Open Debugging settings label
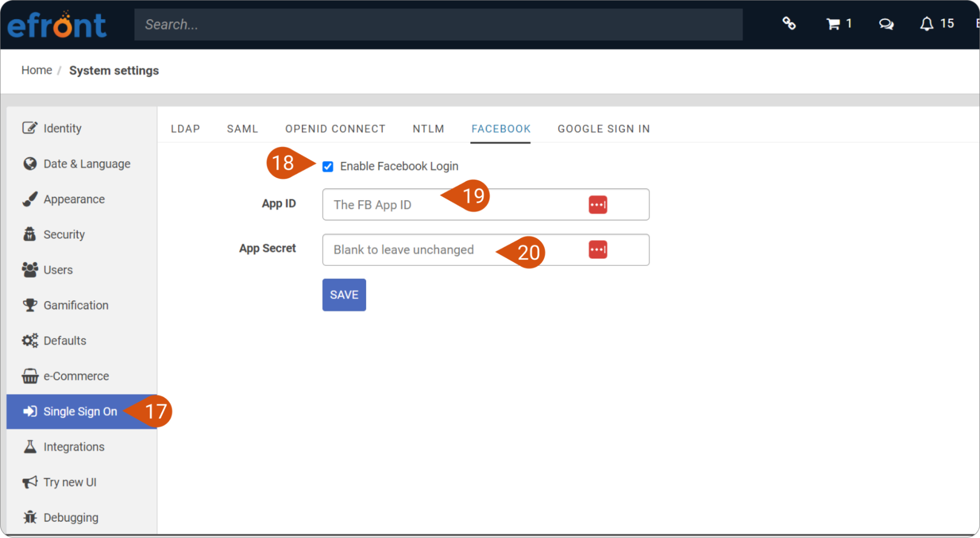The height and width of the screenshot is (538, 980). (x=71, y=517)
